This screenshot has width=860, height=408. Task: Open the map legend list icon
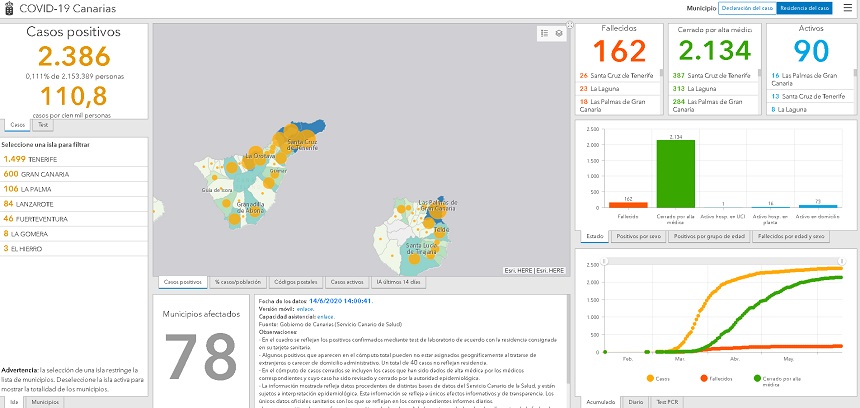[544, 33]
